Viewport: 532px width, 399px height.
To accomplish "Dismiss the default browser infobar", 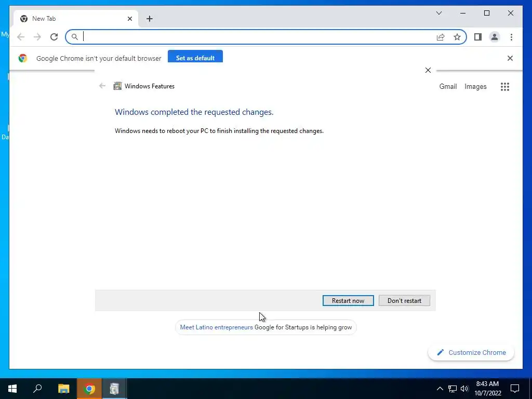I will point(510,58).
